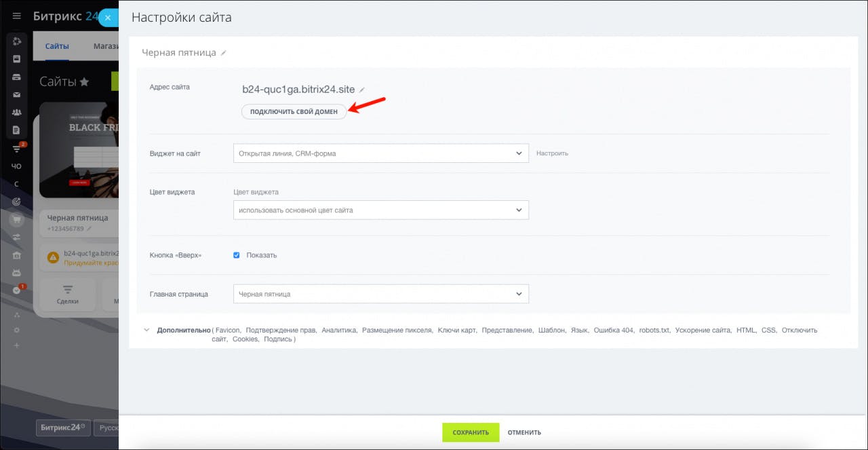Click the Black Friday site thumbnail
Image resolution: width=868 pixels, height=450 pixels.
point(79,149)
